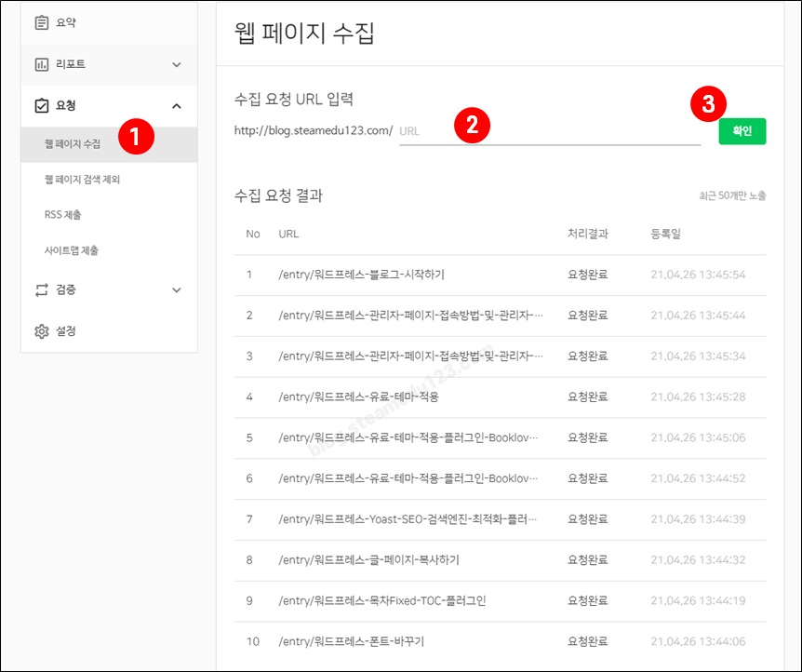Click the URL column header

288,234
